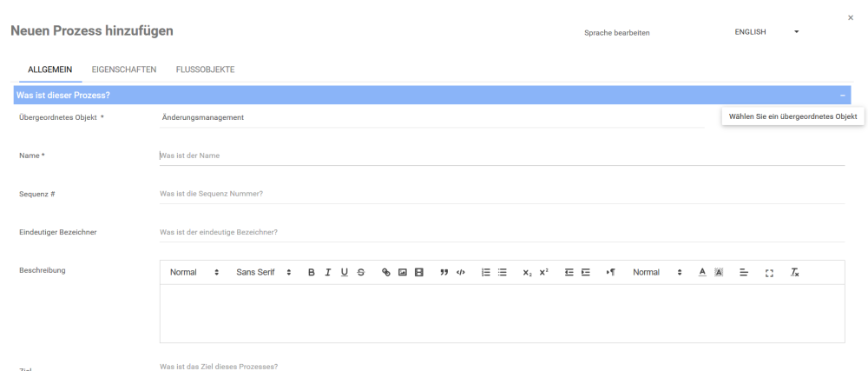Open the text alignment options
This screenshot has height=371, width=868.
[x=744, y=273]
